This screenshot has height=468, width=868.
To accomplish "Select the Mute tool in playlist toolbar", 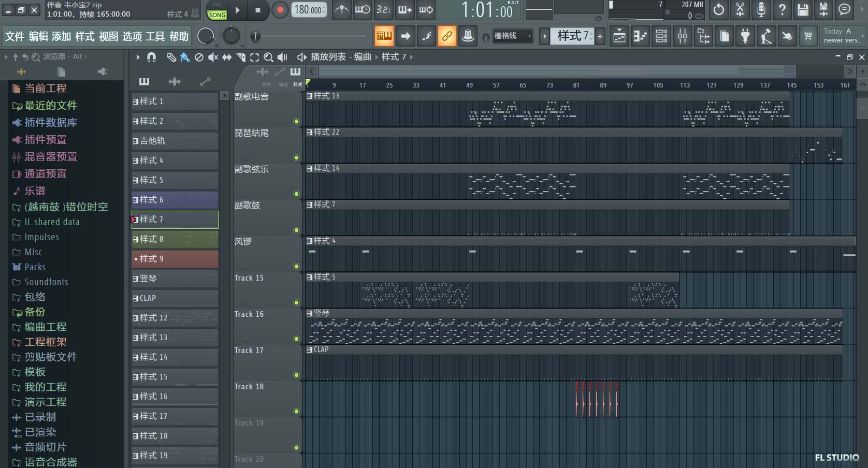I will click(x=213, y=57).
